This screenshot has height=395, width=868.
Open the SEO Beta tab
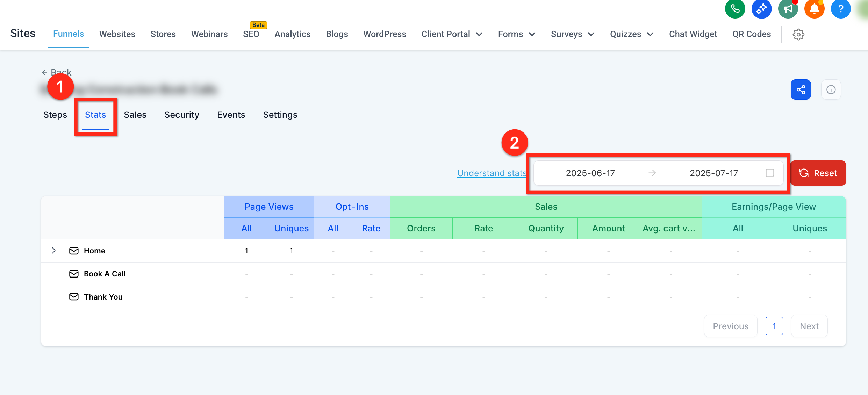pyautogui.click(x=251, y=34)
